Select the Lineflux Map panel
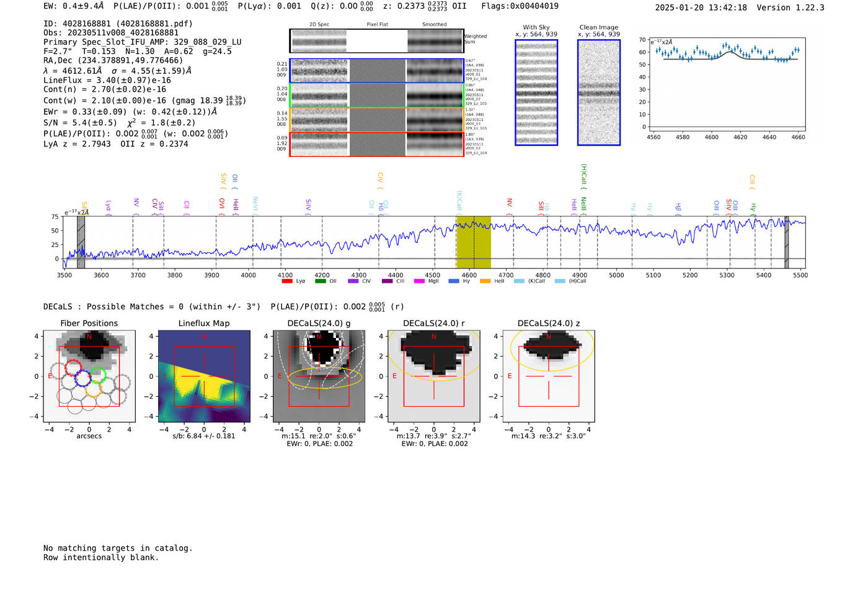Screen dimensions: 868x591 click(x=204, y=376)
